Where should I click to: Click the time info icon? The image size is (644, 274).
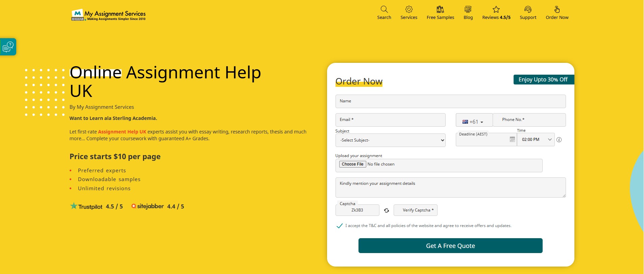pos(559,140)
